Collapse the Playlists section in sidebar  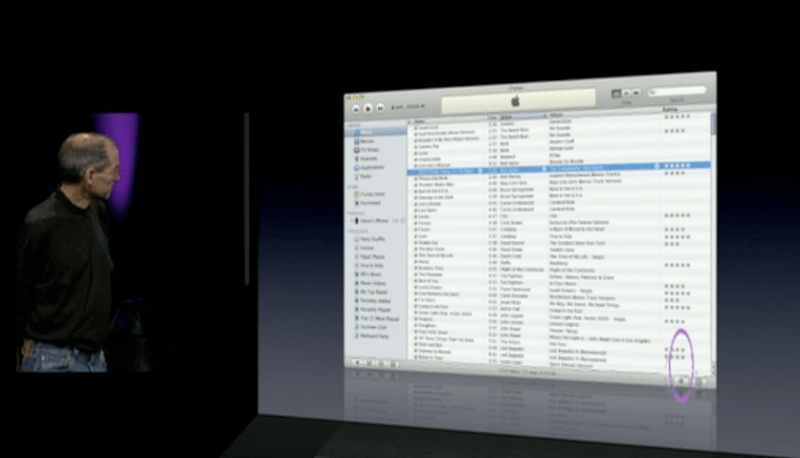(351, 231)
